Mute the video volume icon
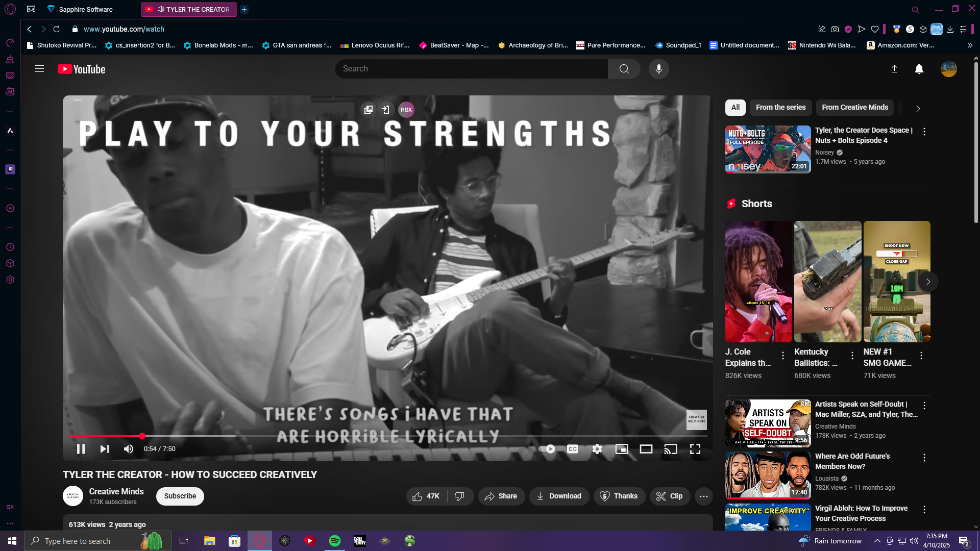Screen dimensions: 980x551 [x=128, y=449]
